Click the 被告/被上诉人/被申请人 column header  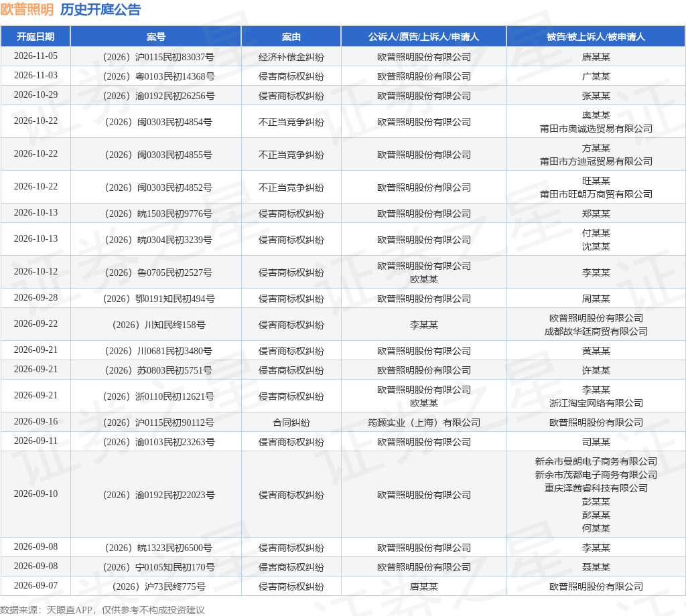[x=596, y=37]
